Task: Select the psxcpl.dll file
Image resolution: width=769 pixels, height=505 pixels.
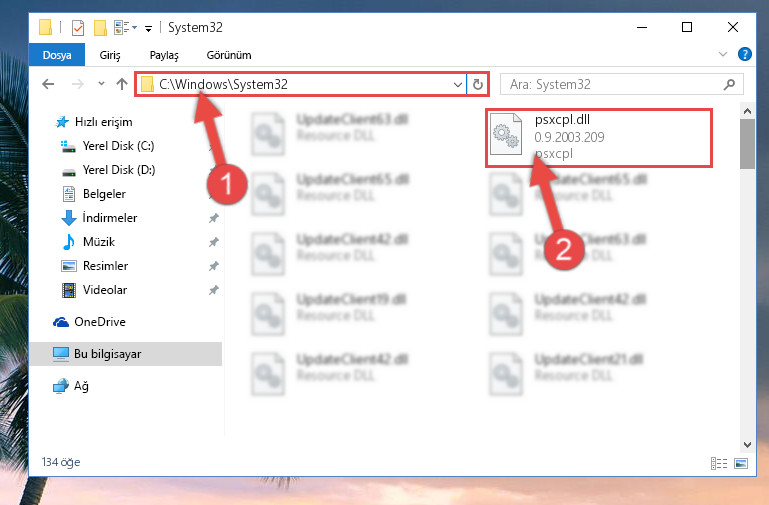Action: pyautogui.click(x=598, y=137)
